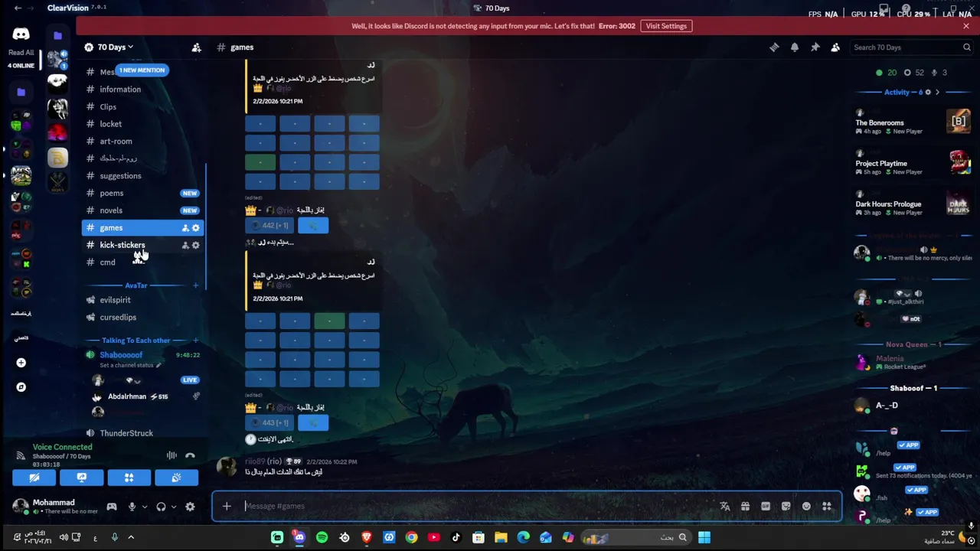Add a channel to AvaTar category
The image size is (980, 551).
195,285
